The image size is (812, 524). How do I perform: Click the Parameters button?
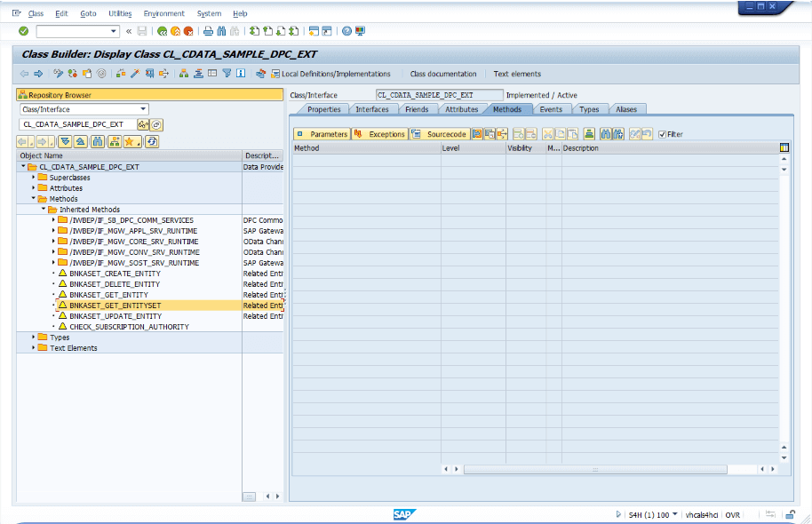coord(322,134)
